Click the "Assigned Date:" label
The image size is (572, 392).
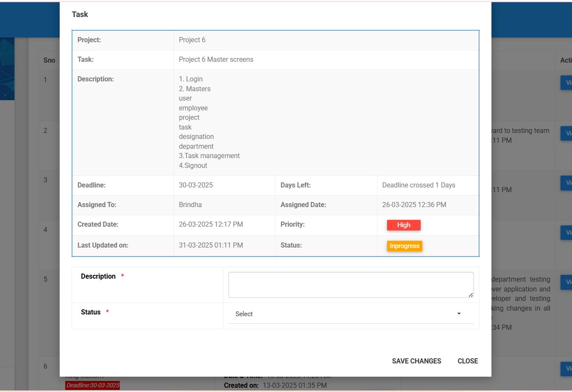pyautogui.click(x=303, y=205)
